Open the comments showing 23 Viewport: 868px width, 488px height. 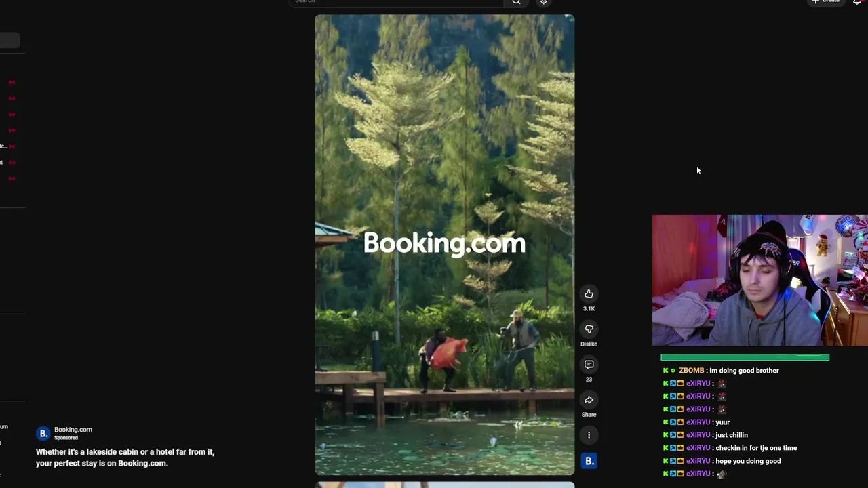589,365
